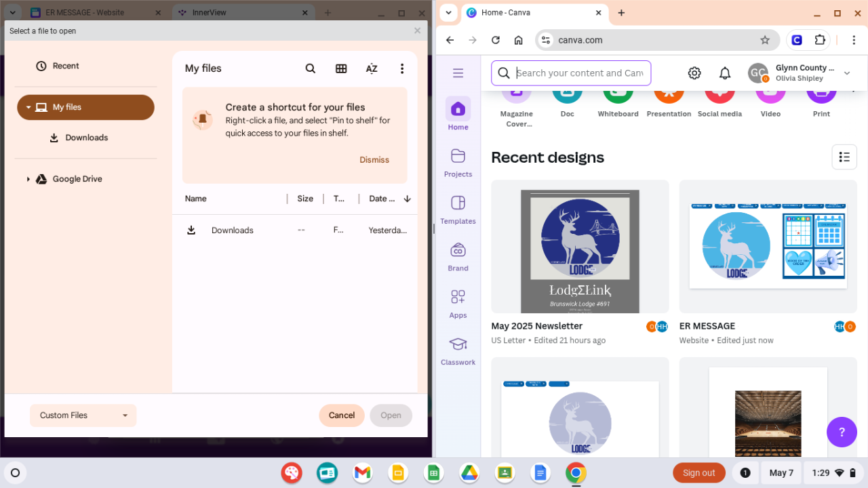The image size is (868, 488).
Task: Switch file picker to thumbnail grid view
Action: pyautogui.click(x=341, y=68)
